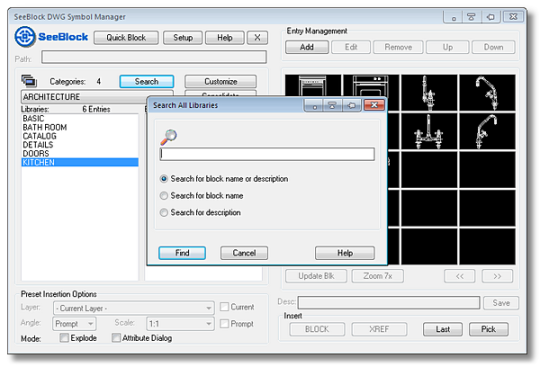Screen dimensions: 540x367
Task: Click the Pick button
Action: [489, 329]
